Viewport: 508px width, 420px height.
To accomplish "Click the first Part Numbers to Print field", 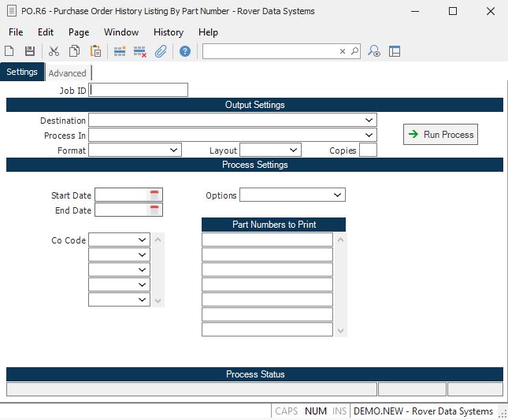I will tap(267, 240).
